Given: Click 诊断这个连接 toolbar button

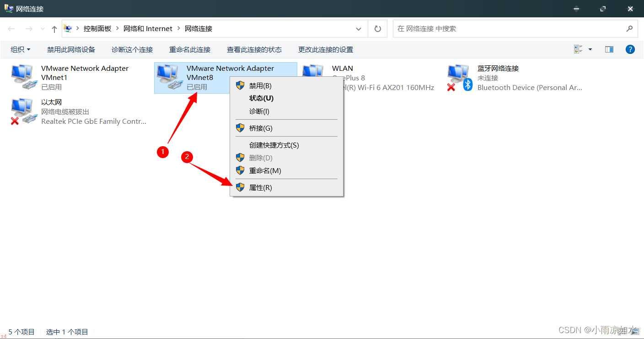Looking at the screenshot, I should 132,49.
